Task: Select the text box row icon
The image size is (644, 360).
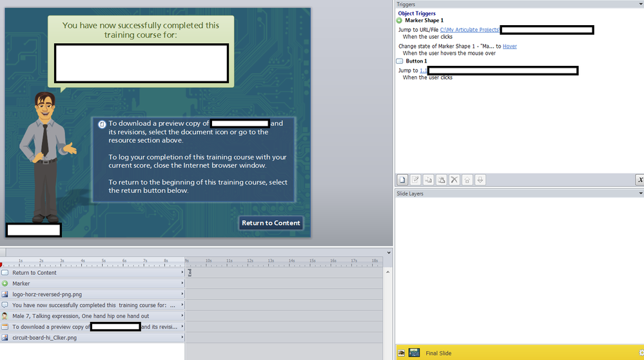Action: tap(5, 326)
